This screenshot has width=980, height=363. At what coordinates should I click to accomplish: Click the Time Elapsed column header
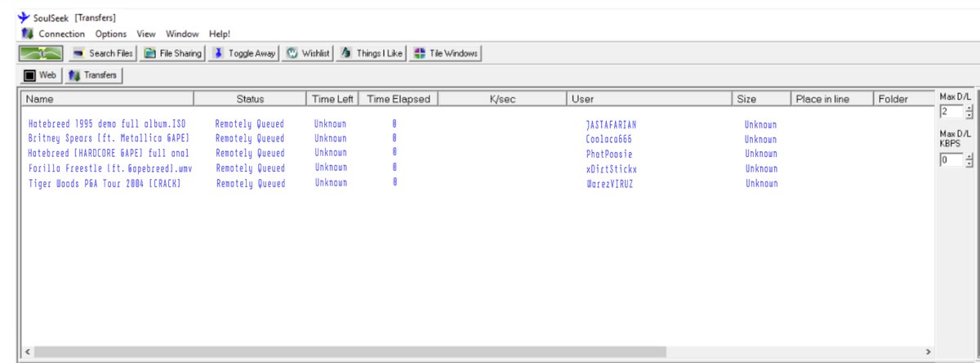coord(399,99)
